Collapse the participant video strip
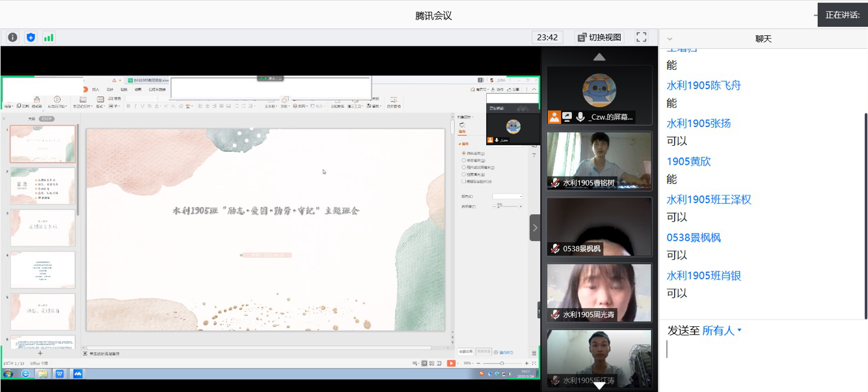Viewport: 868px width, 392px height. pos(535,228)
